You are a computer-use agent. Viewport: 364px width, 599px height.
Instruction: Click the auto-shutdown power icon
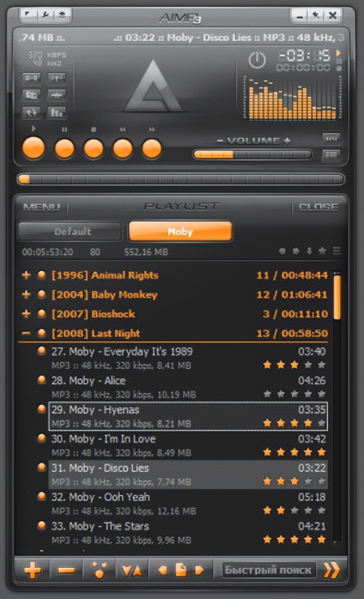point(257,60)
